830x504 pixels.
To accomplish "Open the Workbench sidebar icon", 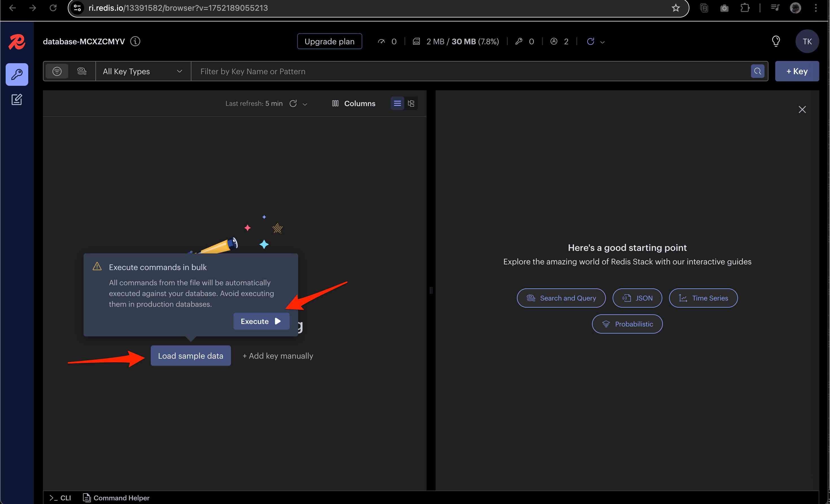I will click(16, 100).
